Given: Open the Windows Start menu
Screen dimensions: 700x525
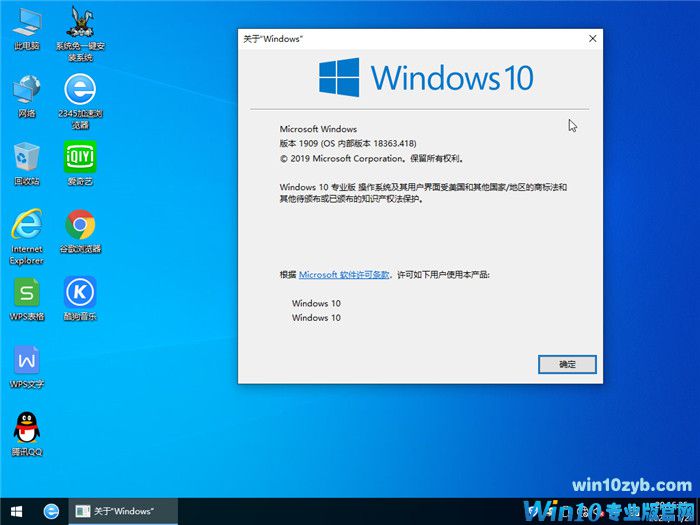Looking at the screenshot, I should coord(17,511).
